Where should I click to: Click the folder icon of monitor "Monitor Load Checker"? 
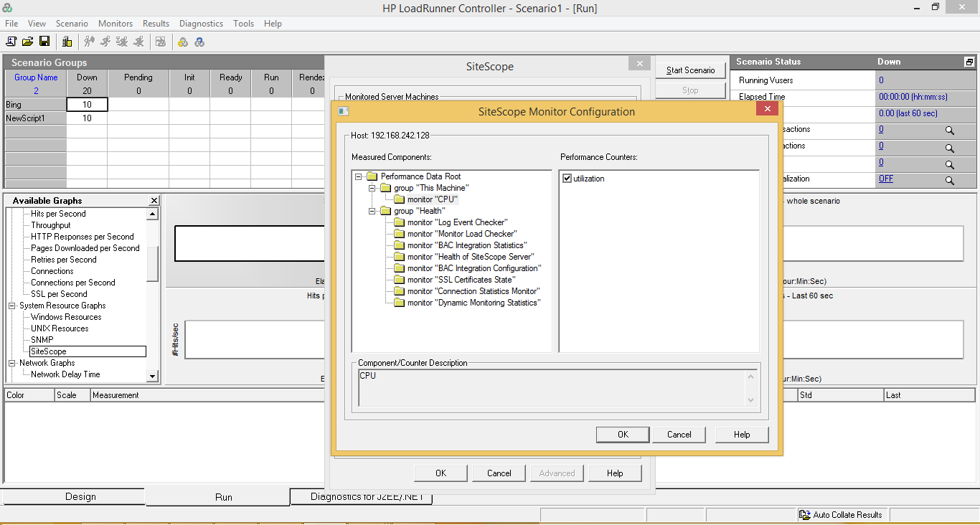pyautogui.click(x=399, y=234)
